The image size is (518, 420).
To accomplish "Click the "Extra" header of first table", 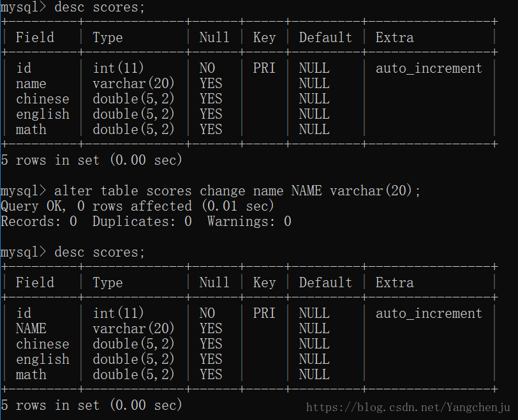I will tap(394, 38).
